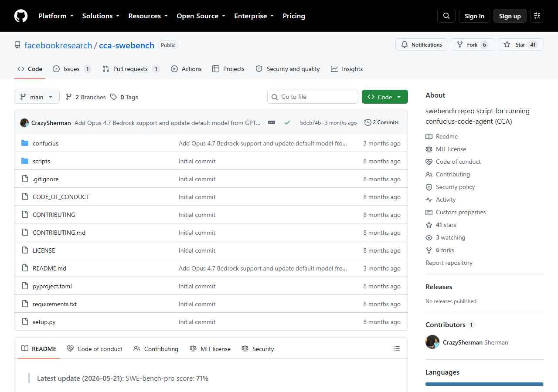This screenshot has height=392, width=558.
Task: Open Platform dropdown menu
Action: 55,16
